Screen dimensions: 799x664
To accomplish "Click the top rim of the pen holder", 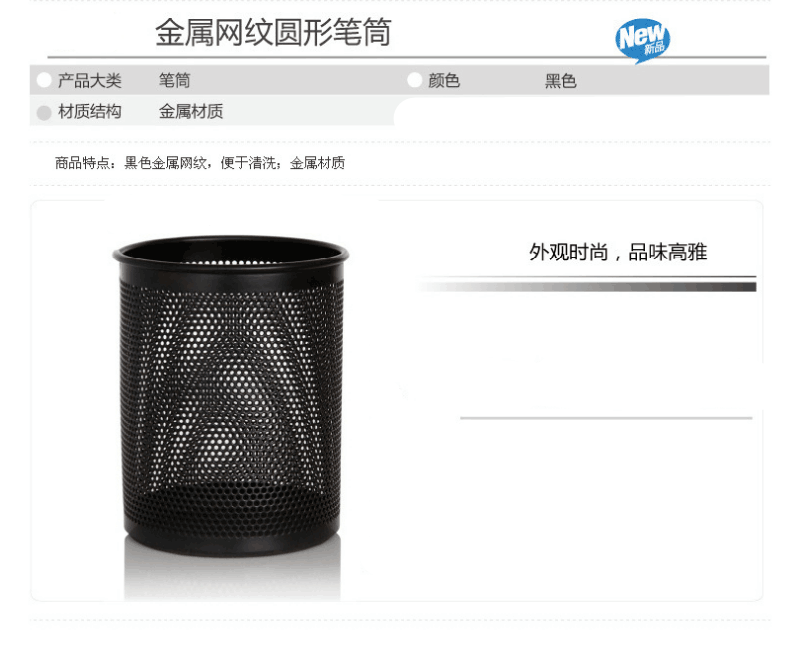I will [x=231, y=252].
